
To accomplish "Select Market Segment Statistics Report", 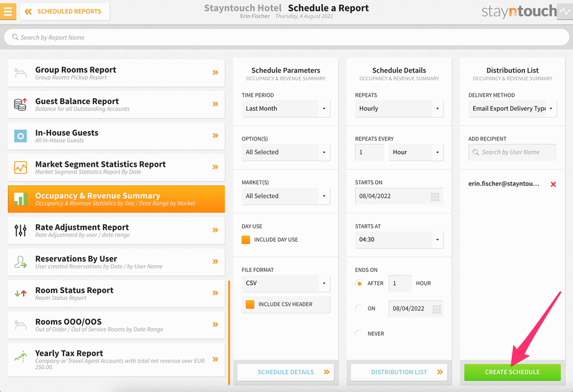I will point(116,167).
